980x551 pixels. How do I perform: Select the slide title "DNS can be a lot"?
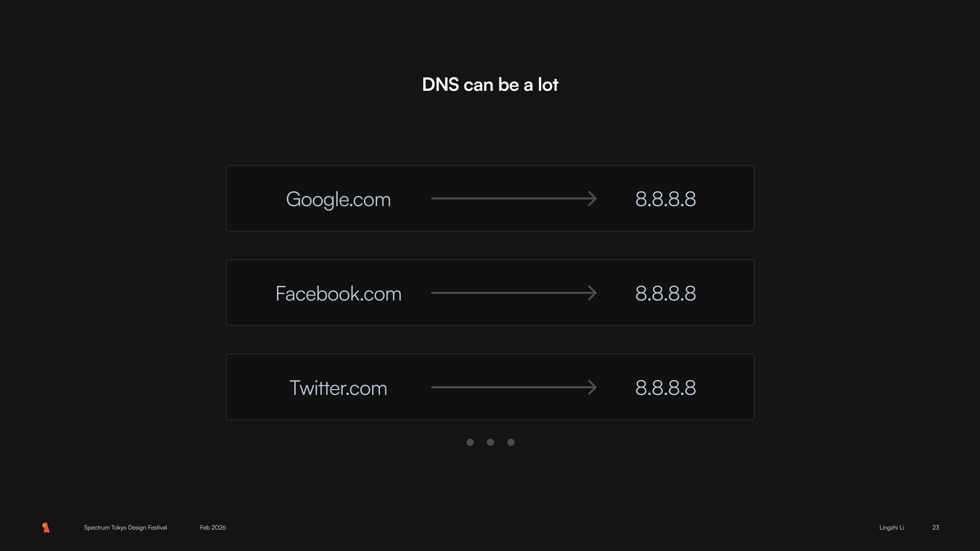click(x=490, y=85)
